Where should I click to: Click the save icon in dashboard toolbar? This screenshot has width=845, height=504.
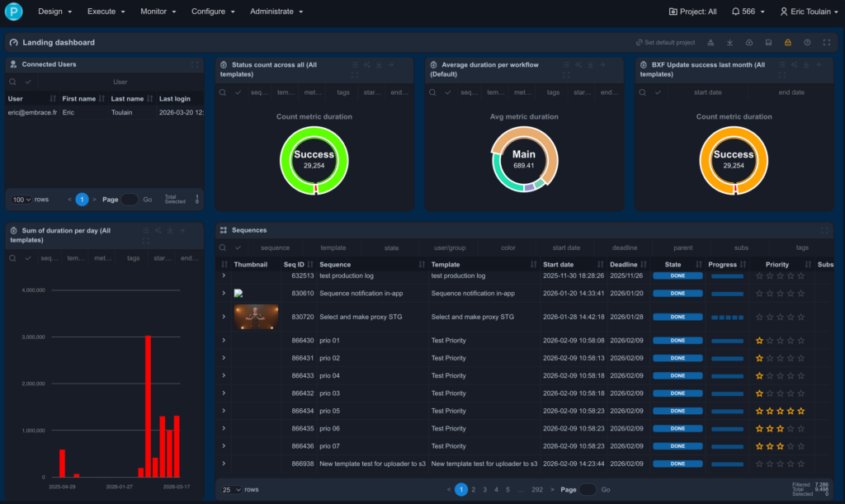(768, 42)
